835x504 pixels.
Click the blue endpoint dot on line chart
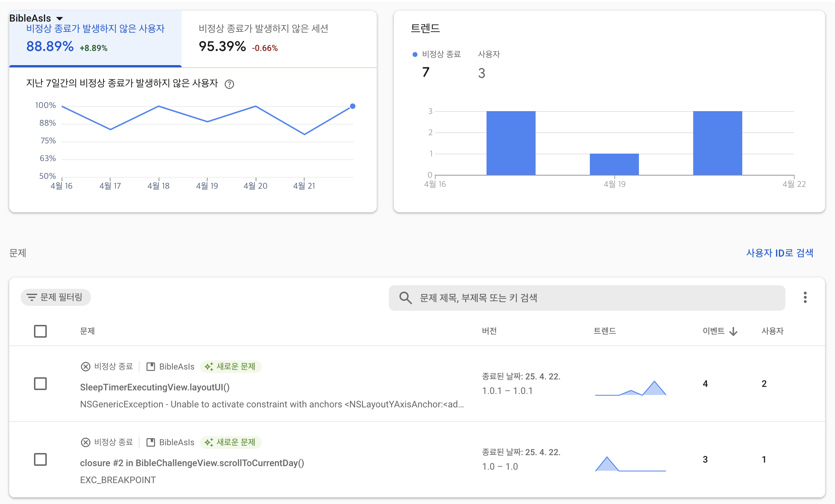click(x=353, y=106)
